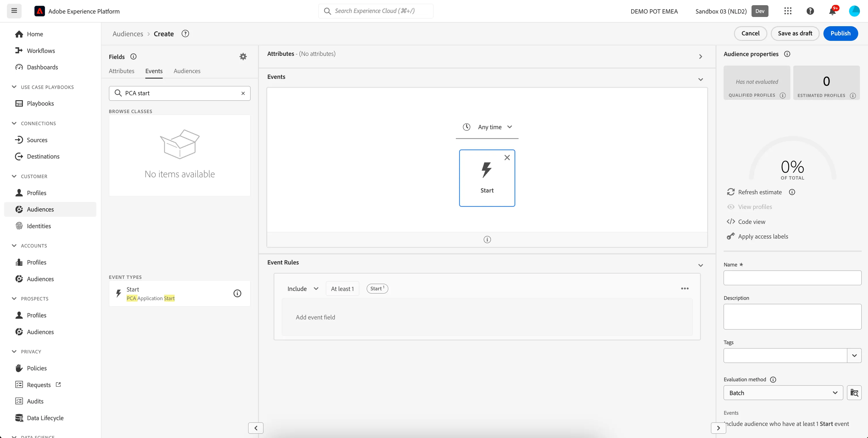Open the evaluation method browse icon
Image resolution: width=868 pixels, height=438 pixels.
(854, 393)
